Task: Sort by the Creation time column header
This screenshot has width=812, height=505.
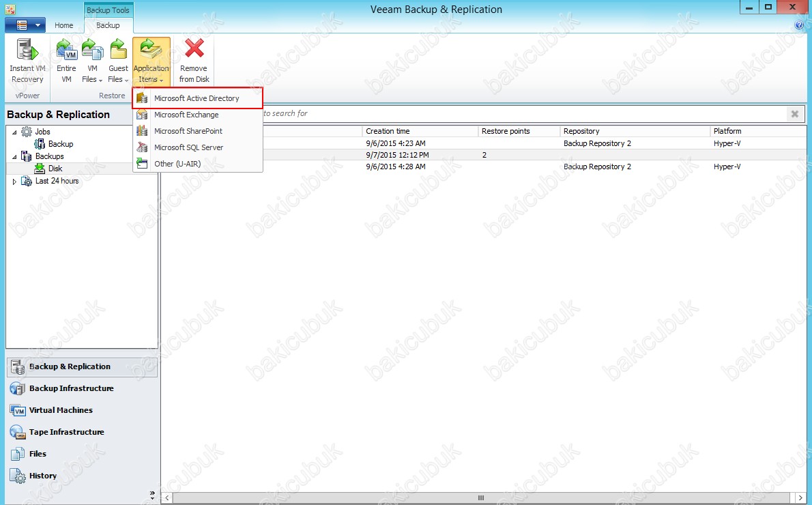Action: [420, 131]
